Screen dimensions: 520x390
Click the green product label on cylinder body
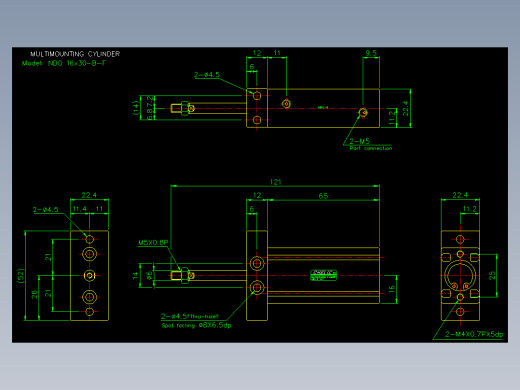tap(323, 275)
